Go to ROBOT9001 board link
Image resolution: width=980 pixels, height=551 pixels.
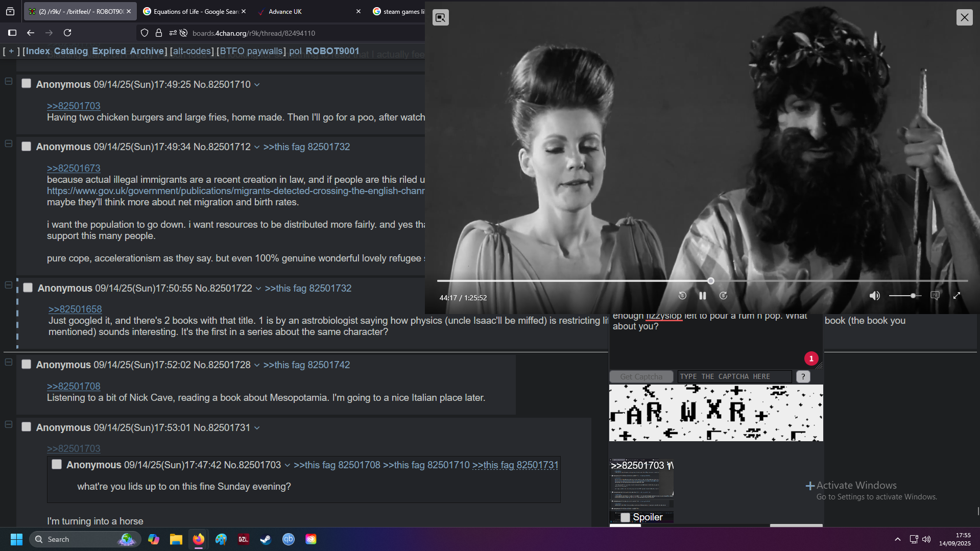coord(332,51)
